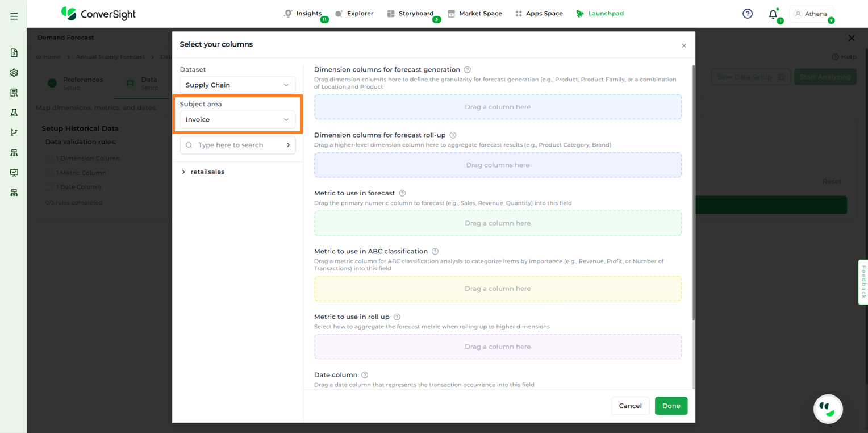This screenshot has width=868, height=433.
Task: Open the Dataset dropdown showing Supply Chain
Action: [x=237, y=85]
